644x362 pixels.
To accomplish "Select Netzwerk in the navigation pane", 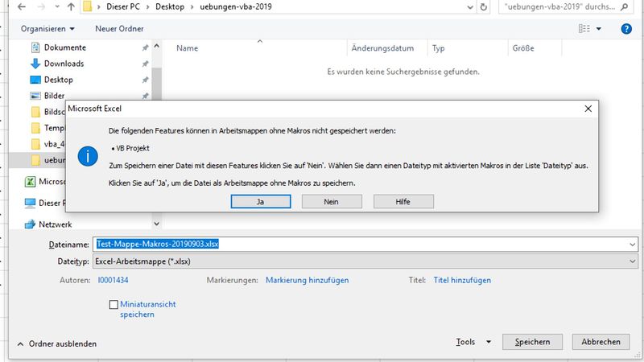I will 55,224.
